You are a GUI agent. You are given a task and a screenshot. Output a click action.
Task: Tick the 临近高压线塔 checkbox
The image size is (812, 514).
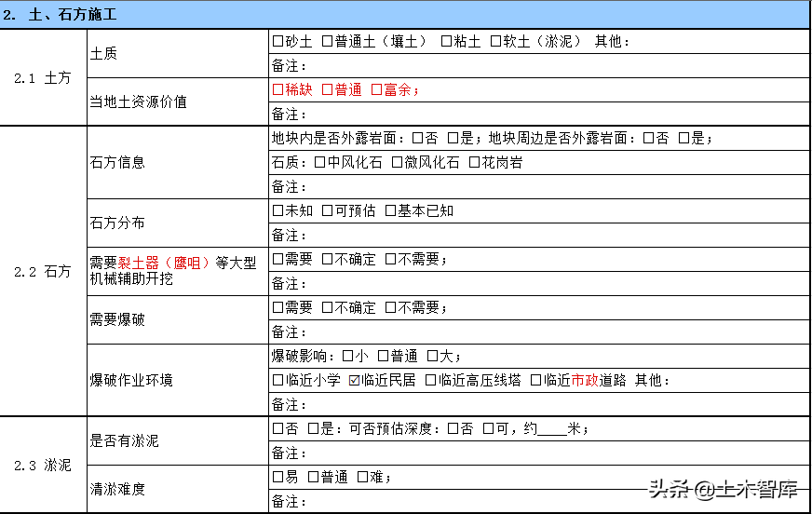(x=430, y=381)
